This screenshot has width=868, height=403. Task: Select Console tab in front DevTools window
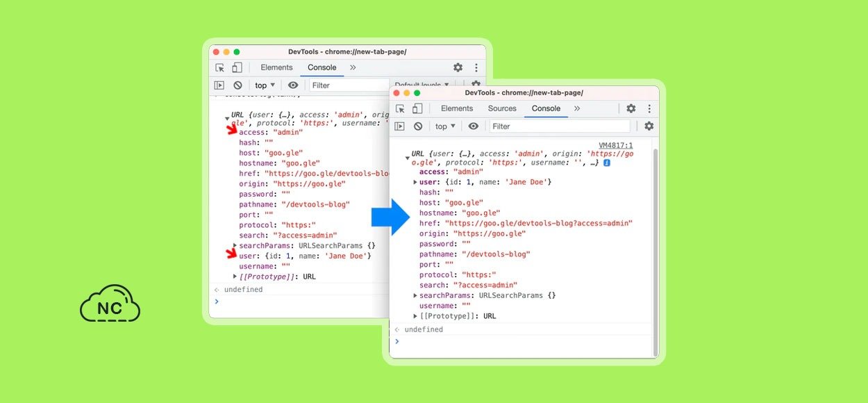click(546, 108)
